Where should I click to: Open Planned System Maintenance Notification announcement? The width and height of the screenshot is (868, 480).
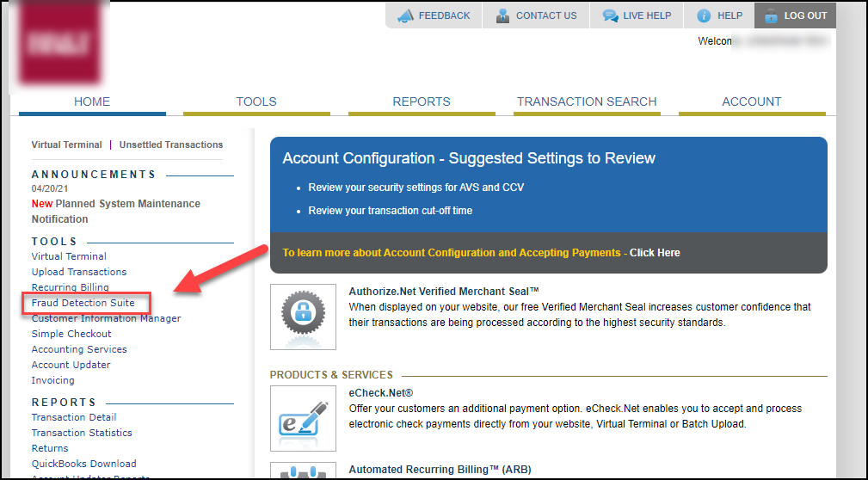click(x=115, y=212)
